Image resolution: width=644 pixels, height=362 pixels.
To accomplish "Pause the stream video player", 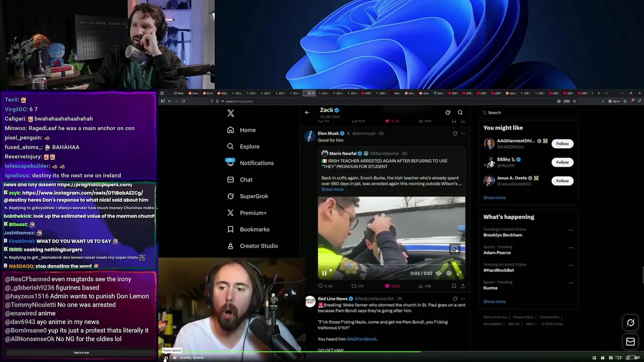I will coord(166,357).
